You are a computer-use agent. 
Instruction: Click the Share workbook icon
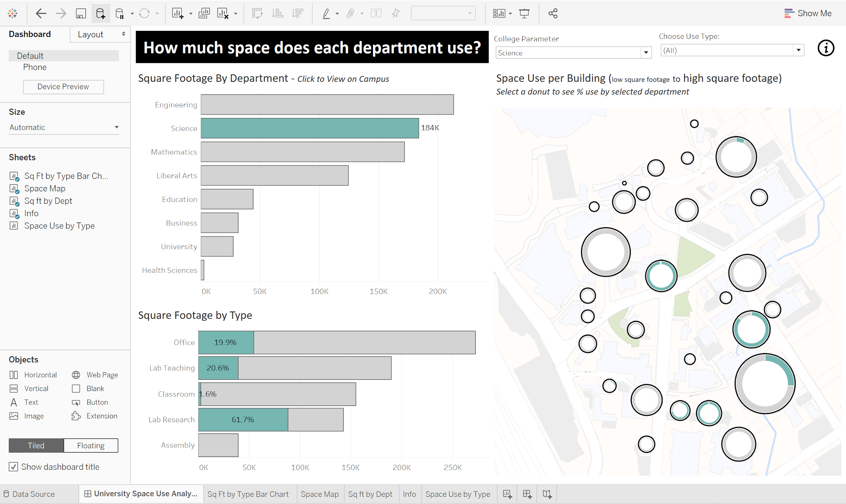tap(553, 14)
